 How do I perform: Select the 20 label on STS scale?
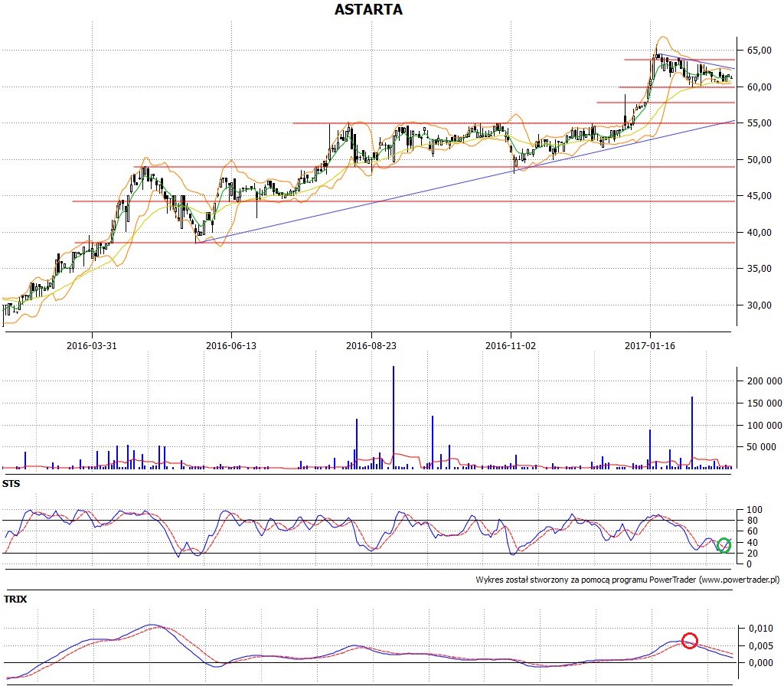(x=752, y=554)
